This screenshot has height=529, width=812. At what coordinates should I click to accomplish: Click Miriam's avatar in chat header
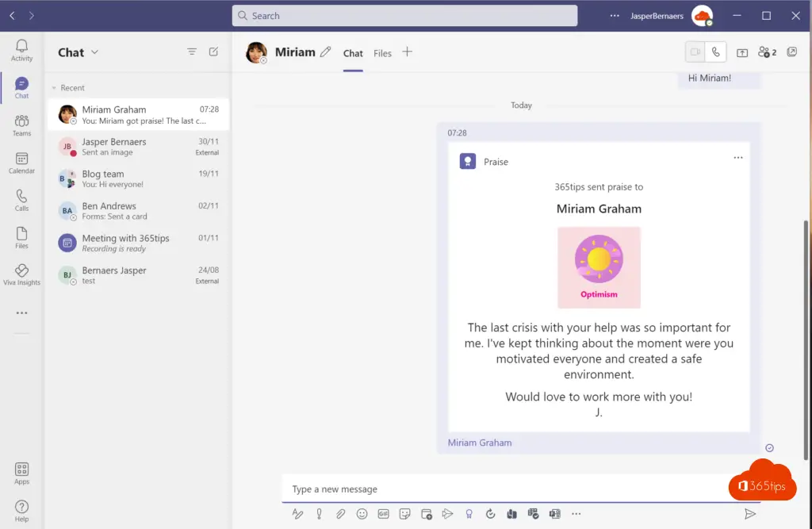click(x=256, y=52)
